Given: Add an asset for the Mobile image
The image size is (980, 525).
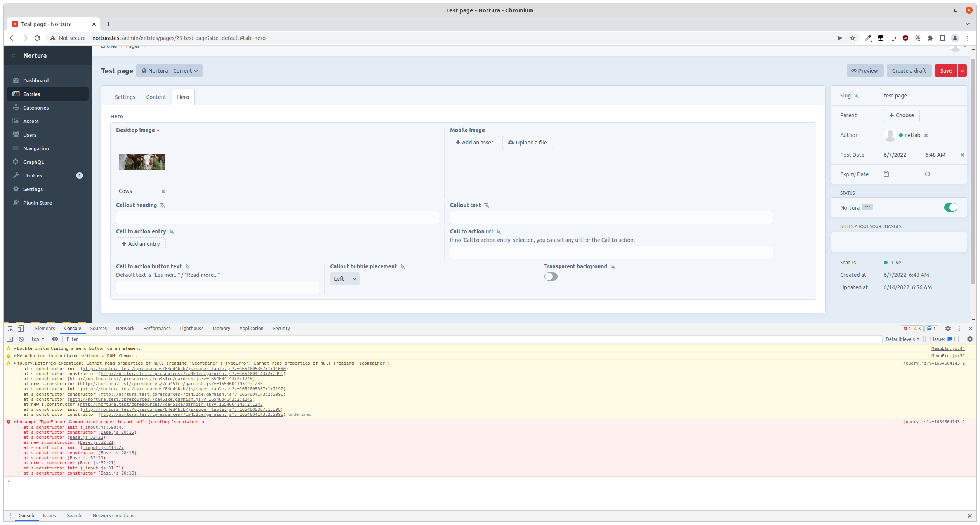Looking at the screenshot, I should point(474,142).
